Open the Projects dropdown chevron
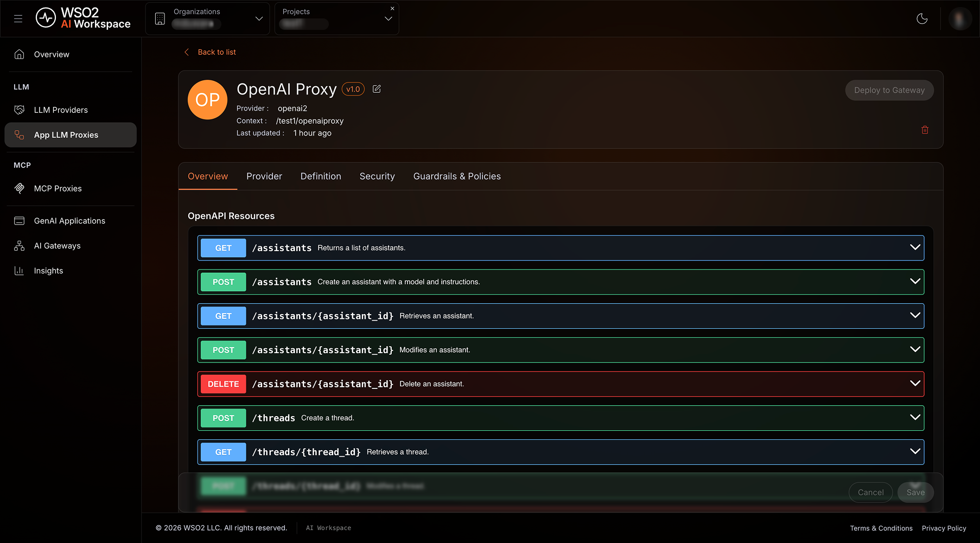The width and height of the screenshot is (980, 543). click(x=388, y=18)
